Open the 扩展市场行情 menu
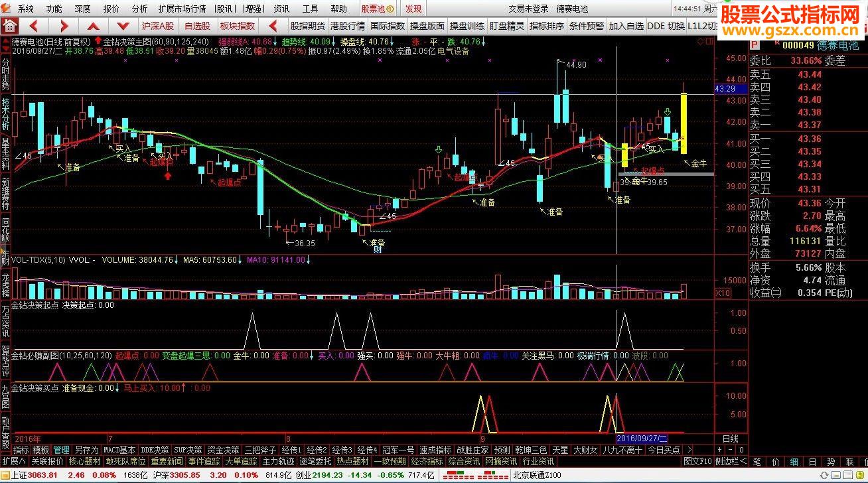868x483 pixels. [x=182, y=9]
